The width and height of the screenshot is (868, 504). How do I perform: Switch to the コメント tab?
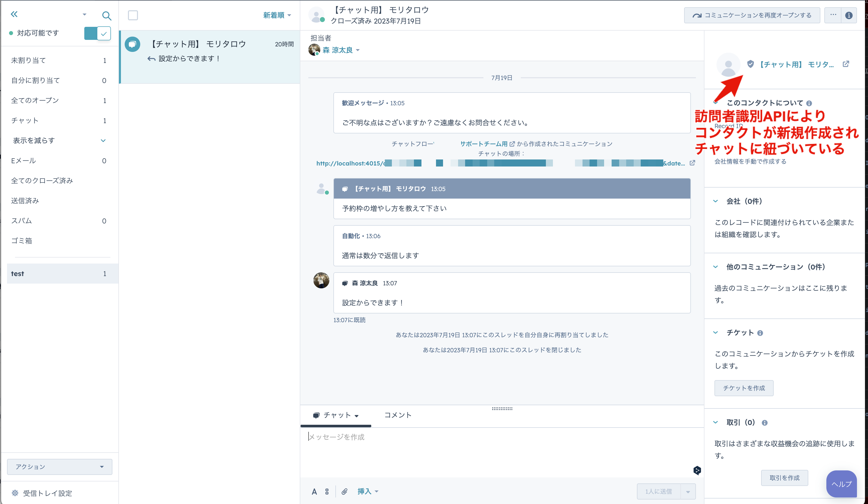pyautogui.click(x=397, y=415)
